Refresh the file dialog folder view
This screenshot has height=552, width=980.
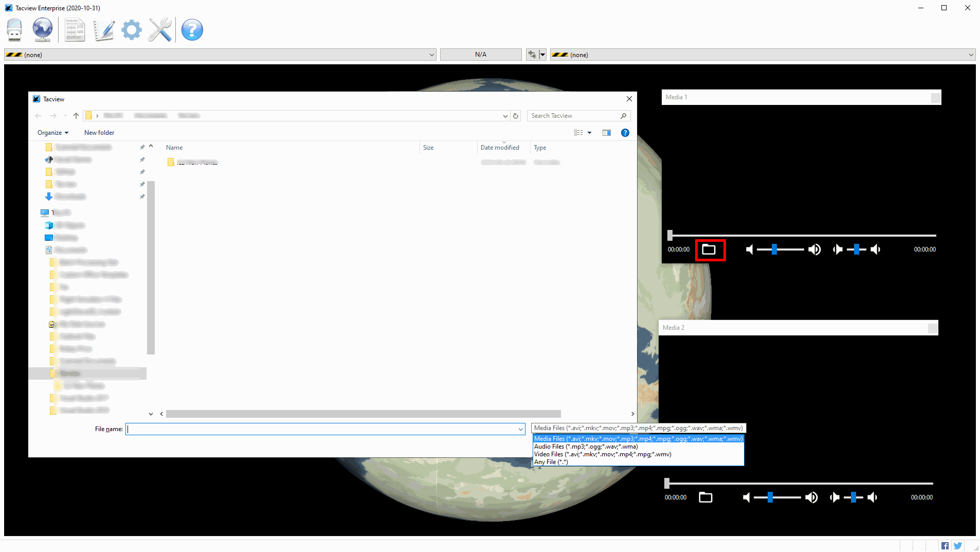pos(516,116)
